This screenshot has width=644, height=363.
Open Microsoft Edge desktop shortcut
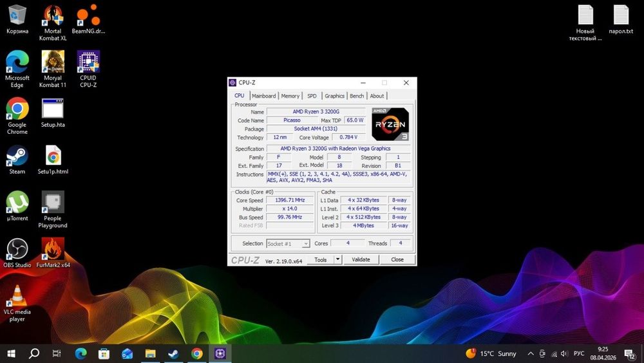[17, 69]
